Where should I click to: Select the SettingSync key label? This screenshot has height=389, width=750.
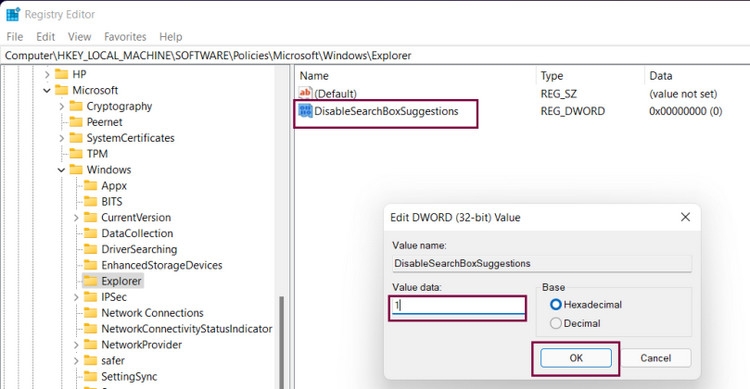[x=129, y=376]
